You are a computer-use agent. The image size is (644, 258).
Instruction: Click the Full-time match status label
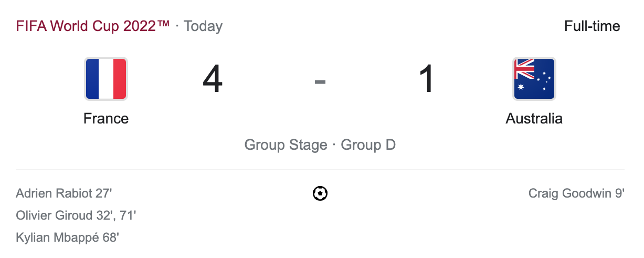coord(592,26)
